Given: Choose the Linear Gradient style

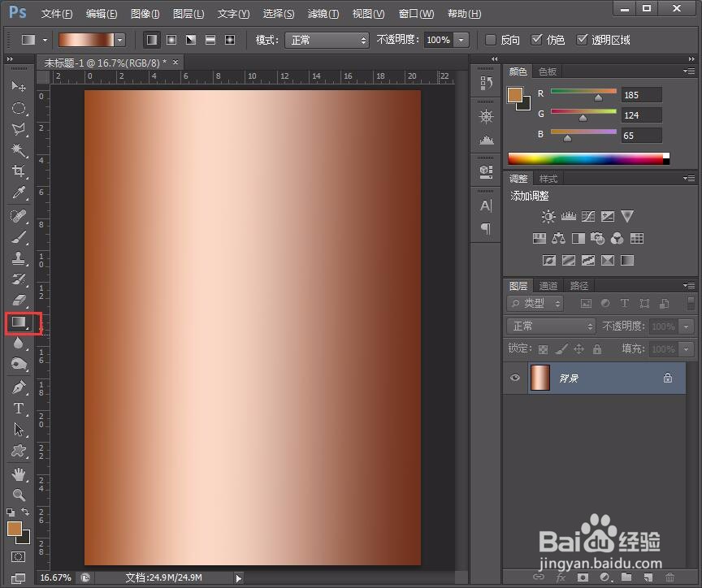Looking at the screenshot, I should click(152, 40).
